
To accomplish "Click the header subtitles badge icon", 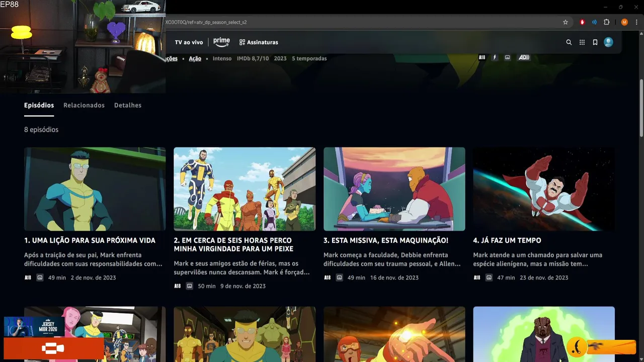I will pos(507,57).
